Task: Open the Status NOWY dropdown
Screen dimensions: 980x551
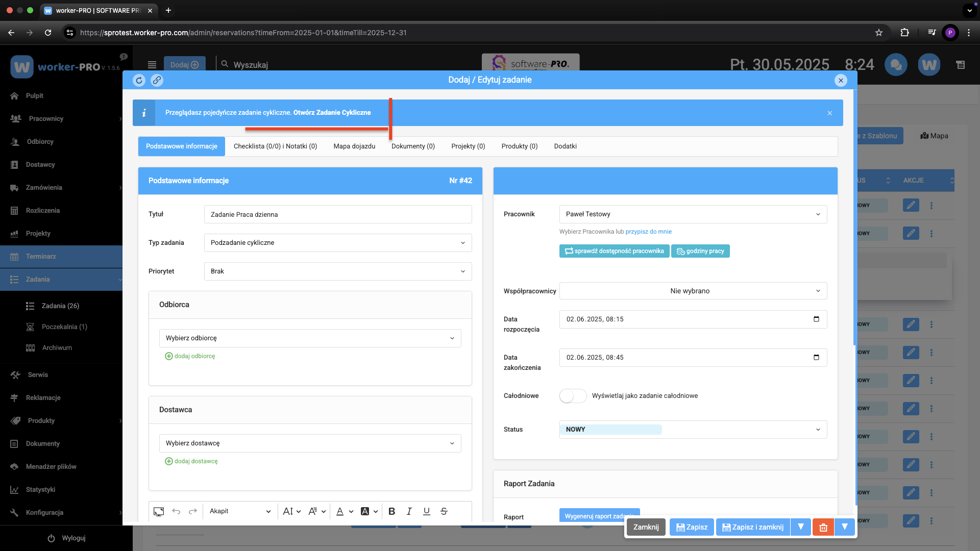Action: (x=693, y=430)
